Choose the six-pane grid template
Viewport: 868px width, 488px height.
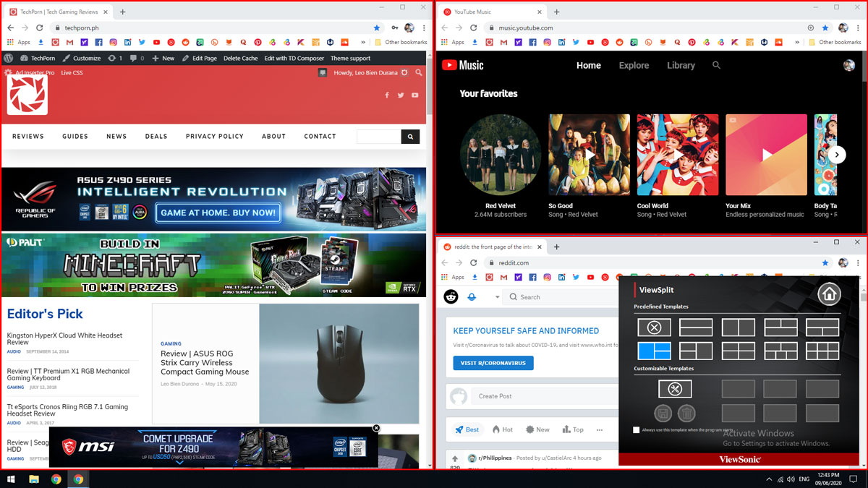coord(822,351)
